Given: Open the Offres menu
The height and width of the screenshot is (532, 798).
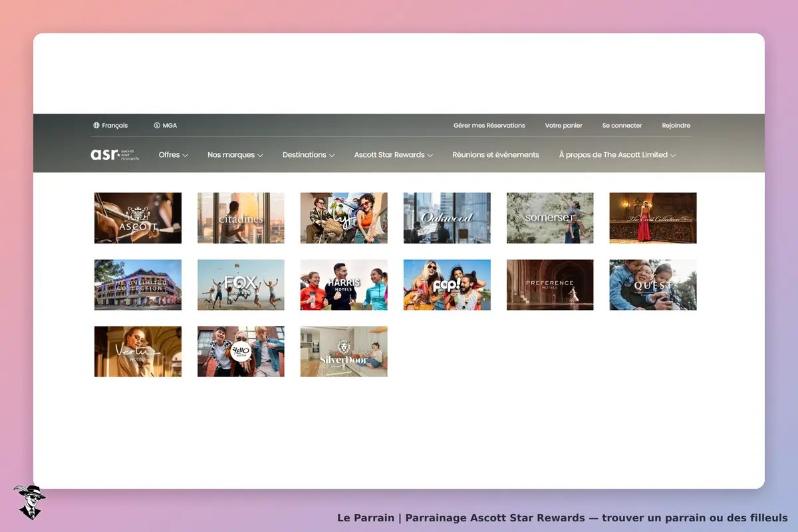Looking at the screenshot, I should tap(173, 155).
